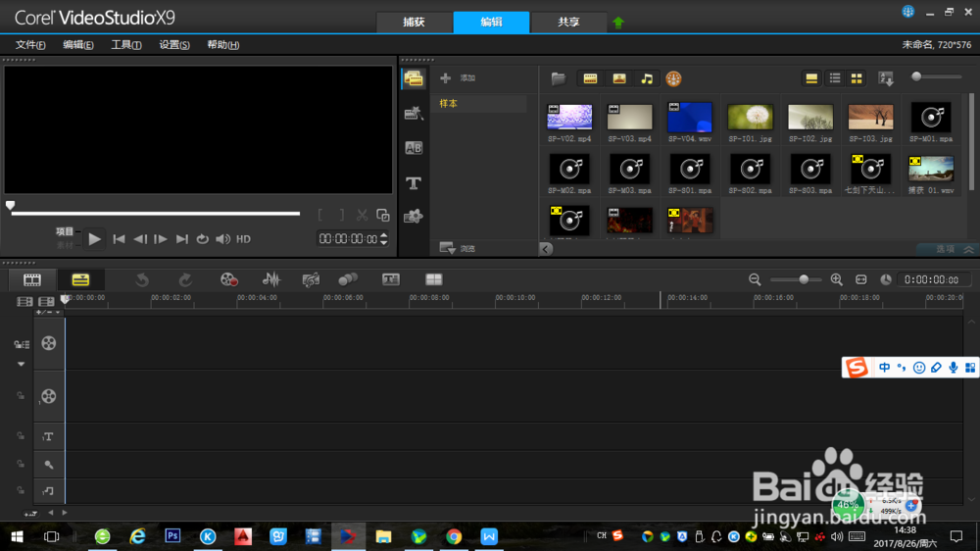Image resolution: width=980 pixels, height=551 pixels.
Task: Open the system volume control
Action: coord(223,239)
